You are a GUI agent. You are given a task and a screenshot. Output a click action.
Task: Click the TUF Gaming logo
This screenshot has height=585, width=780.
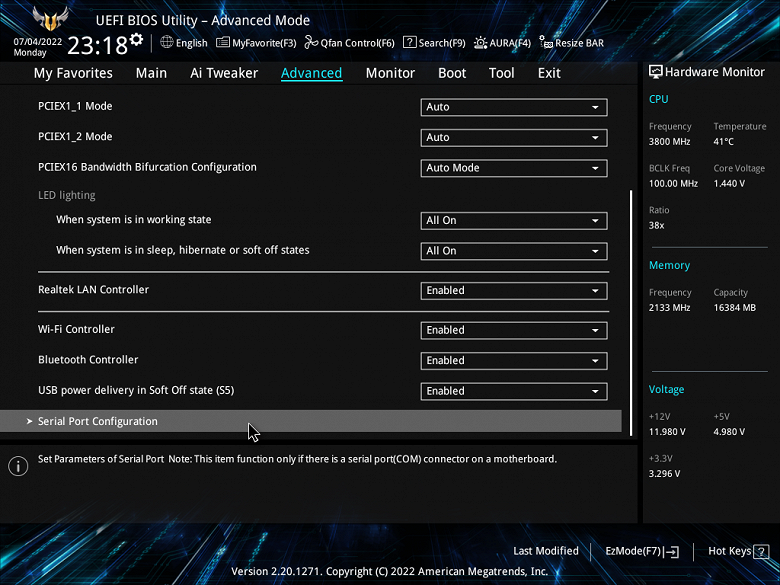click(x=50, y=18)
